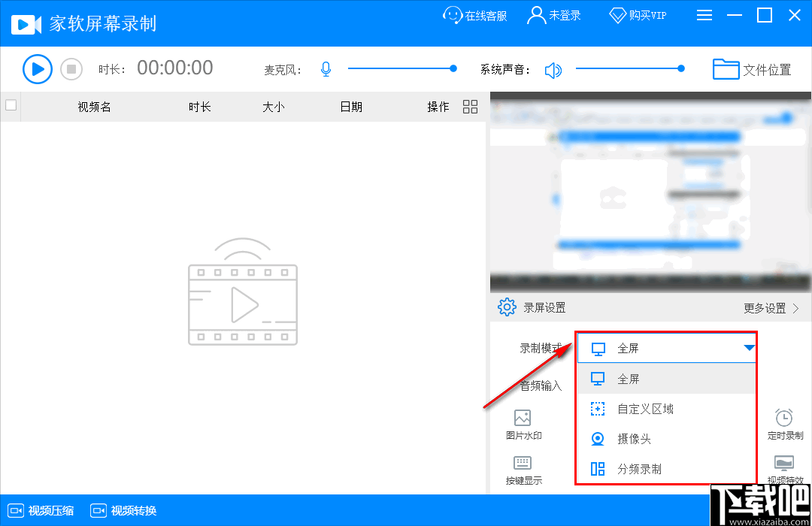
Task: Check the select-all checkbox above the video list
Action: pos(11,106)
